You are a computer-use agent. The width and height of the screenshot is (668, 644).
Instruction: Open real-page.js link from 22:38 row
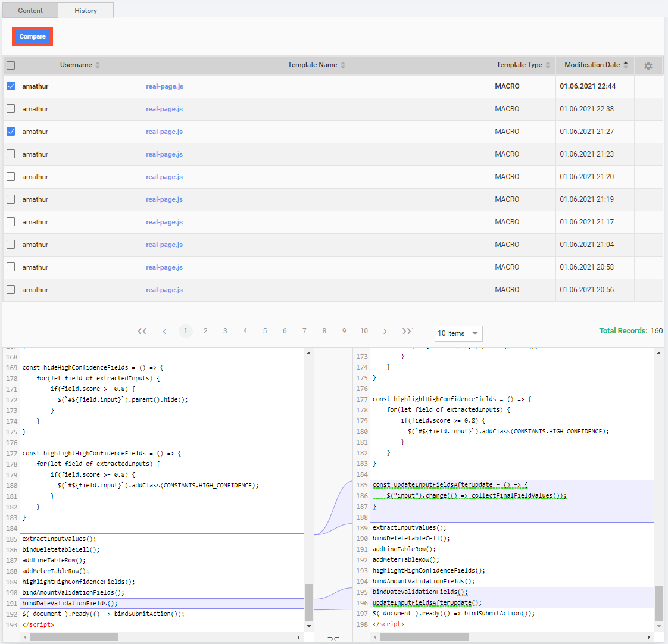164,109
